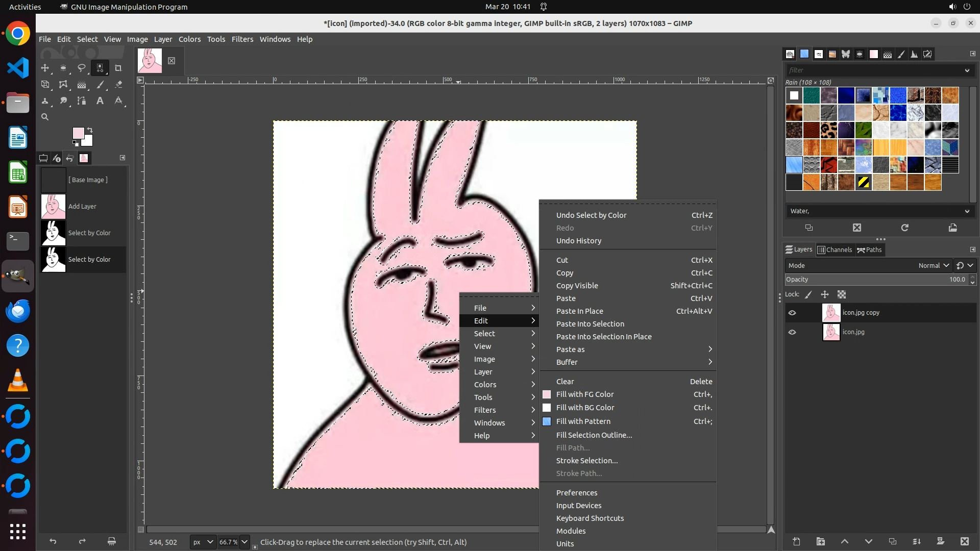Click the patterns filter input field
Screen dimensions: 980x551
(x=873, y=70)
